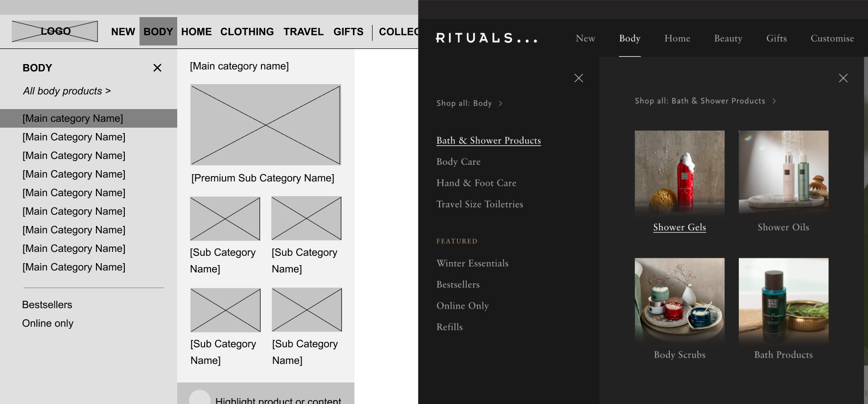Screen dimensions: 868x404
Task: Click the Shower Oils product thumbnail
Action: pyautogui.click(x=783, y=172)
